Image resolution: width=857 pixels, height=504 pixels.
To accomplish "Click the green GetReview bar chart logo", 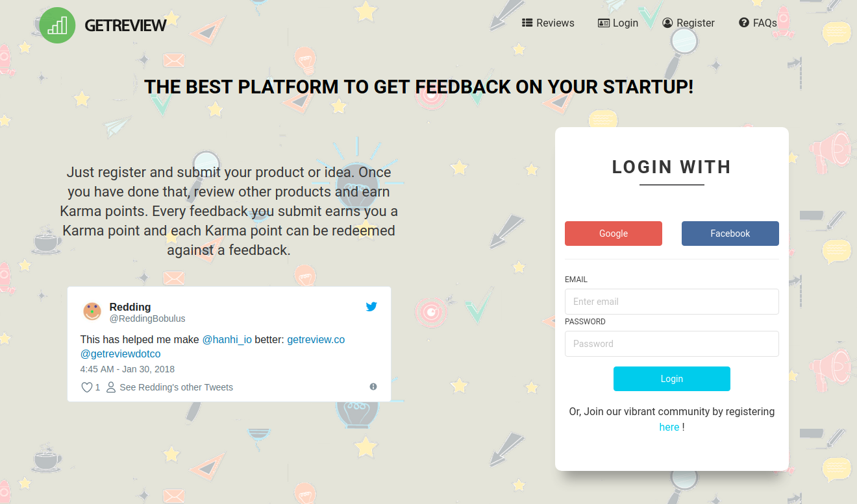I will (57, 25).
